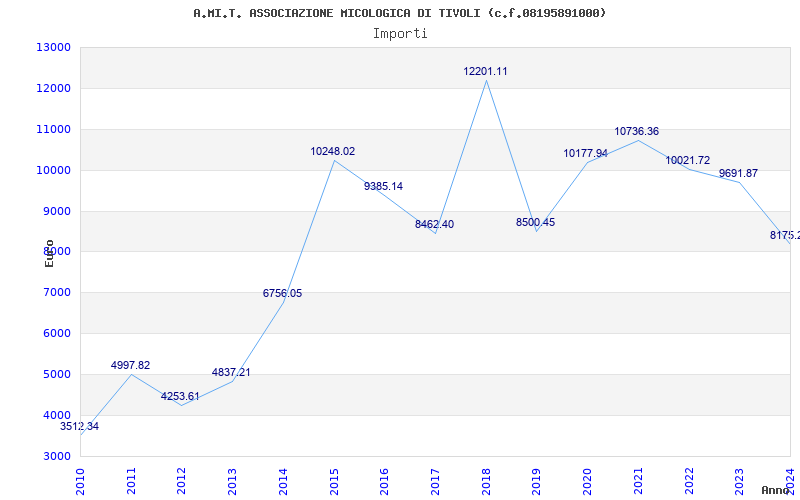This screenshot has width=800, height=500.
Task: Click the x-axis year 2014
Action: coord(283,481)
